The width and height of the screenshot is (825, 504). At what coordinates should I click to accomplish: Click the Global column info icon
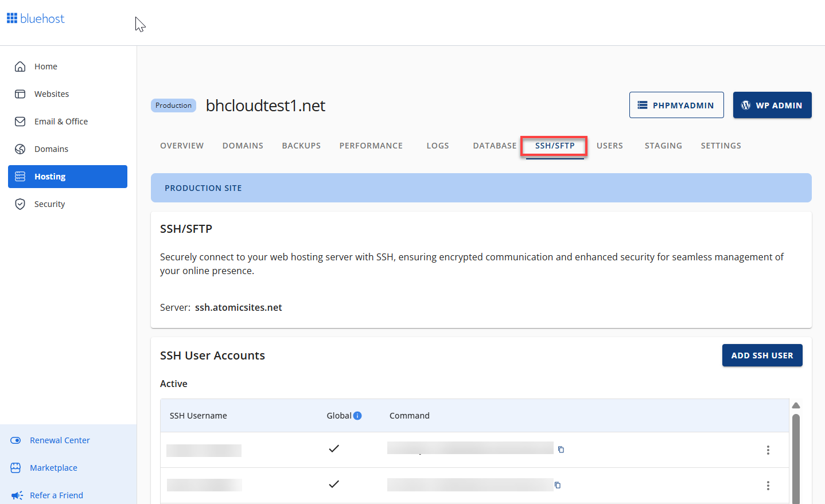pyautogui.click(x=357, y=416)
